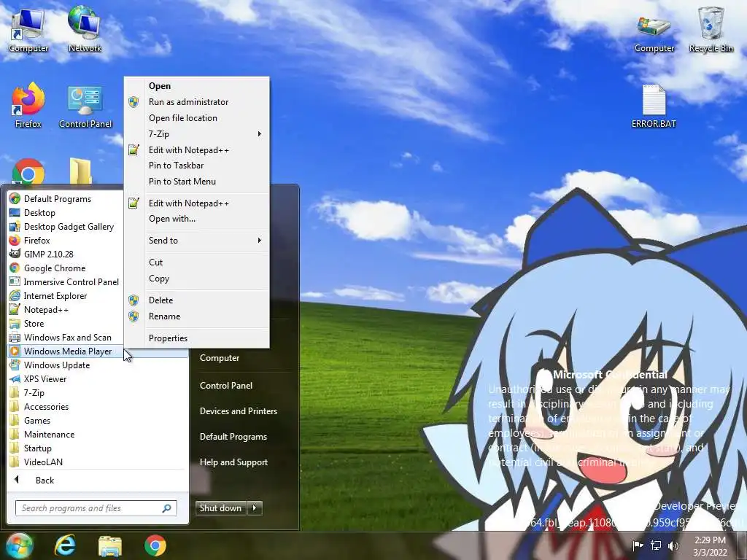The image size is (747, 560).
Task: Go Back from All Programs list
Action: [98, 480]
